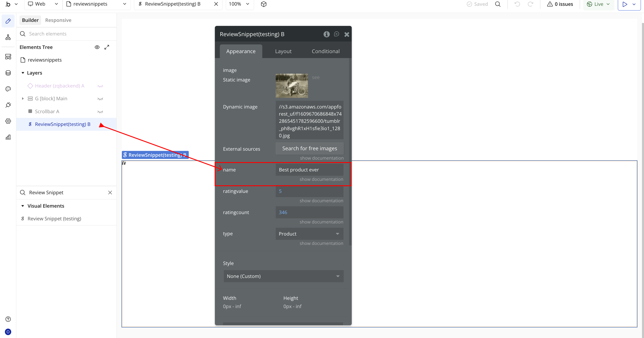
Task: Open the Styles palette icon
Action: [8, 89]
